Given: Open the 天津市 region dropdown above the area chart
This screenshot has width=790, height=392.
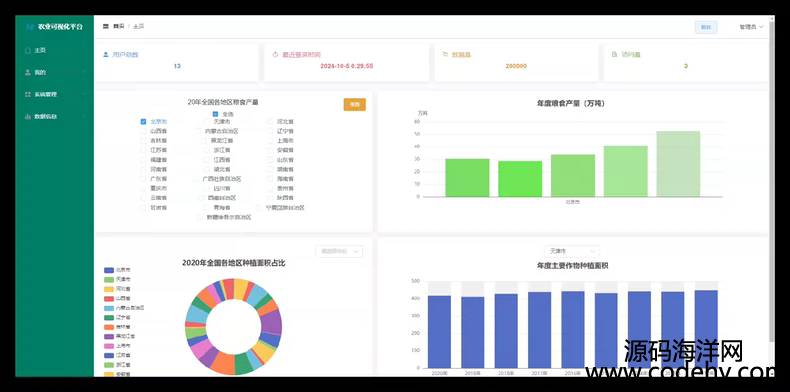Looking at the screenshot, I should (x=572, y=251).
